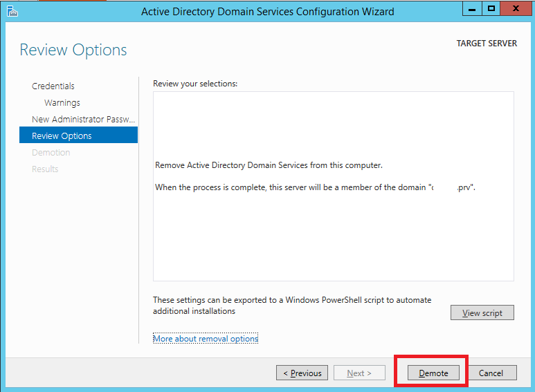This screenshot has height=392, width=535.
Task: Click the Demote button
Action: [x=433, y=373]
